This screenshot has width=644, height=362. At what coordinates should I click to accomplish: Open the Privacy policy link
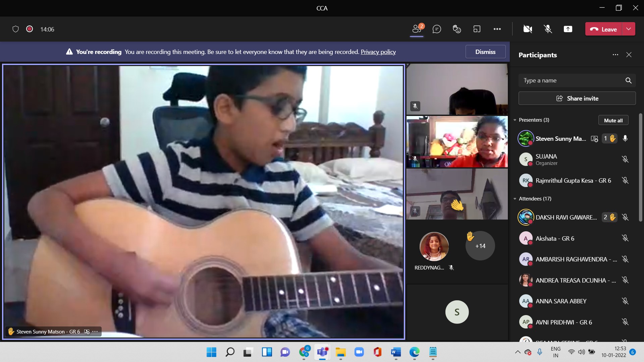click(378, 52)
